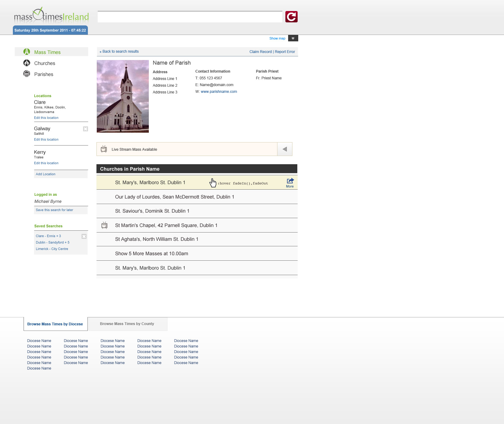Remove the Galway location
This screenshot has height=424, width=504.
point(85,129)
